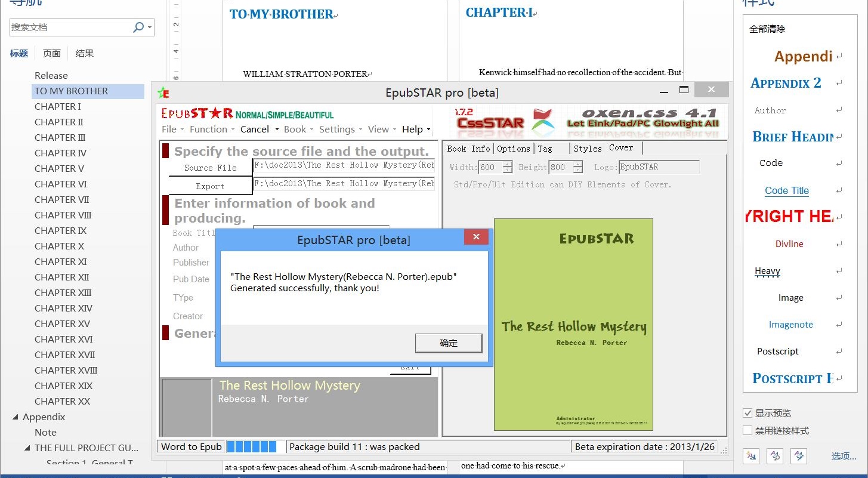Select the Note heading under Appendix
This screenshot has height=478, width=868.
tap(45, 433)
